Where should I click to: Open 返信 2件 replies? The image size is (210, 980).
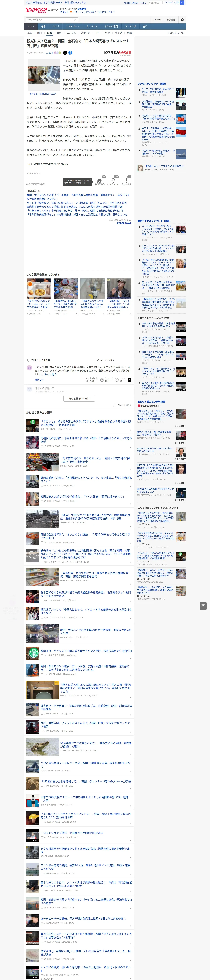point(39,380)
